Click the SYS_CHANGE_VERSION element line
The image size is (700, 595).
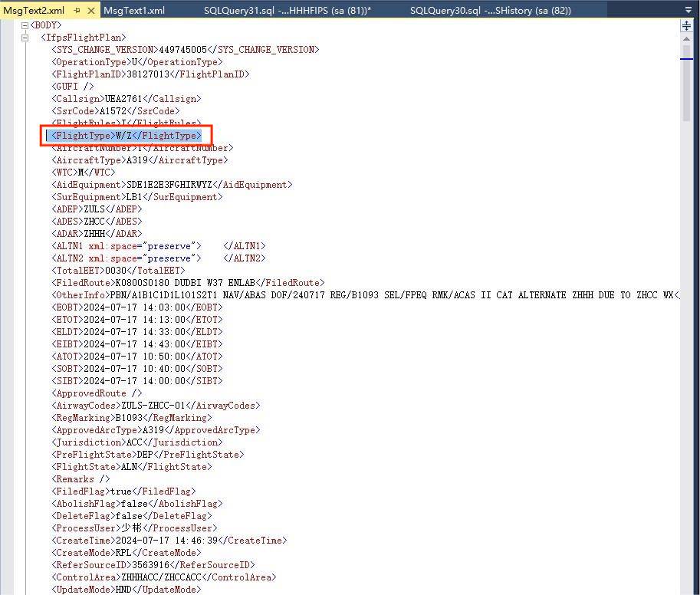[x=185, y=50]
